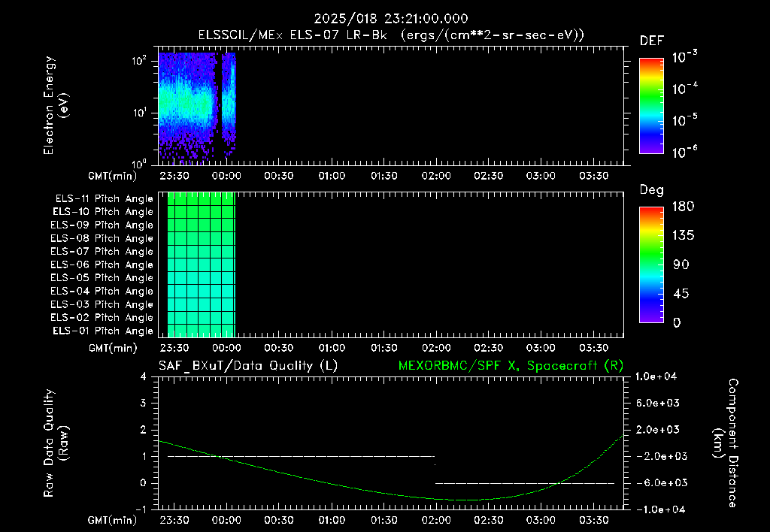Click the 1.0e+04 right axis value
770x532 pixels.
coord(656,377)
